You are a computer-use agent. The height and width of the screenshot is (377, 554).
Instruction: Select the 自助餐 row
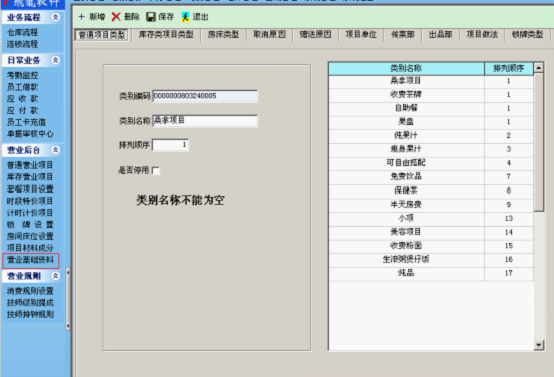pos(431,108)
